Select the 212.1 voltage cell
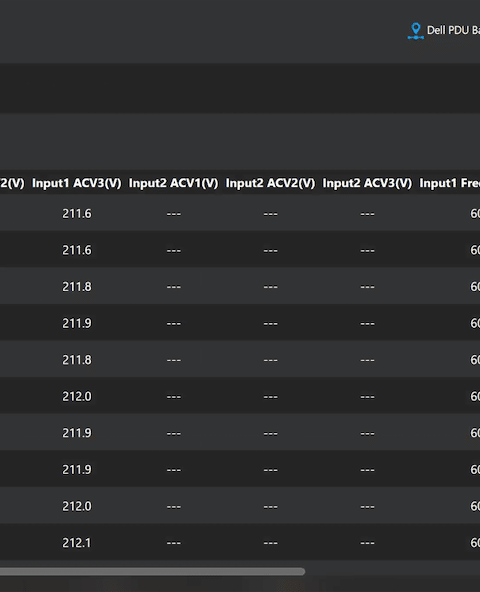The width and height of the screenshot is (480, 592). click(x=77, y=543)
